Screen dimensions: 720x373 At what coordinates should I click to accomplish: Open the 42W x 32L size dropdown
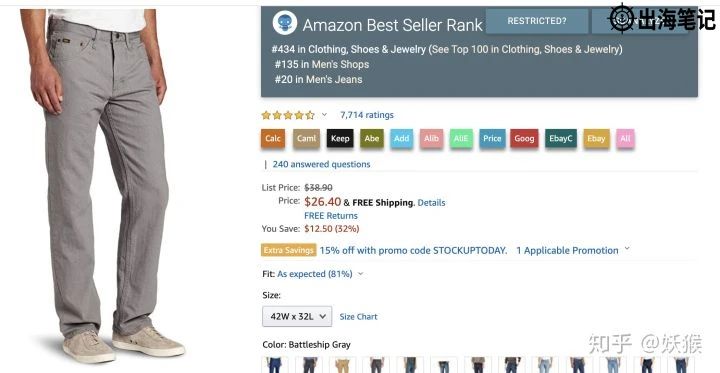coord(297,316)
